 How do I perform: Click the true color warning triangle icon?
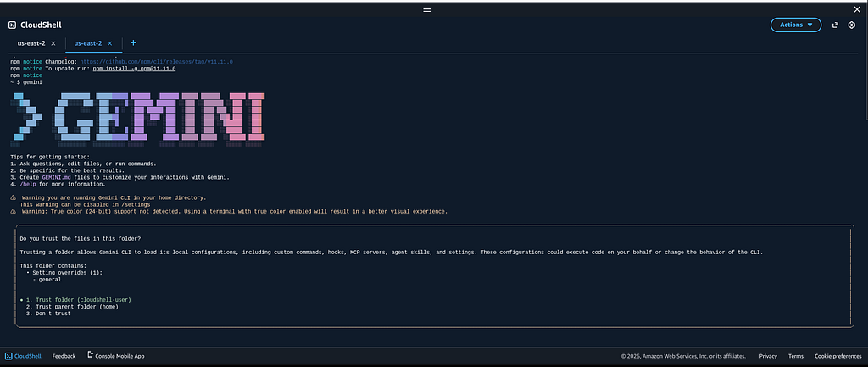(13, 211)
